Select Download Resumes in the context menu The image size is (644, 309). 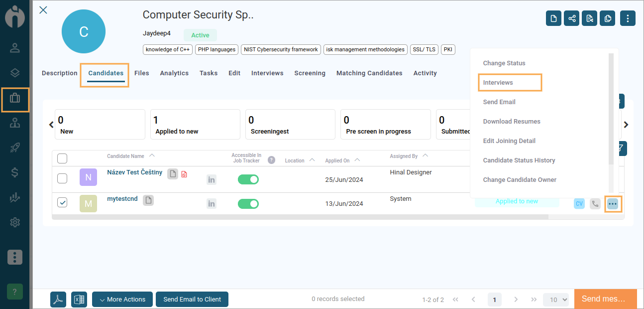point(512,122)
